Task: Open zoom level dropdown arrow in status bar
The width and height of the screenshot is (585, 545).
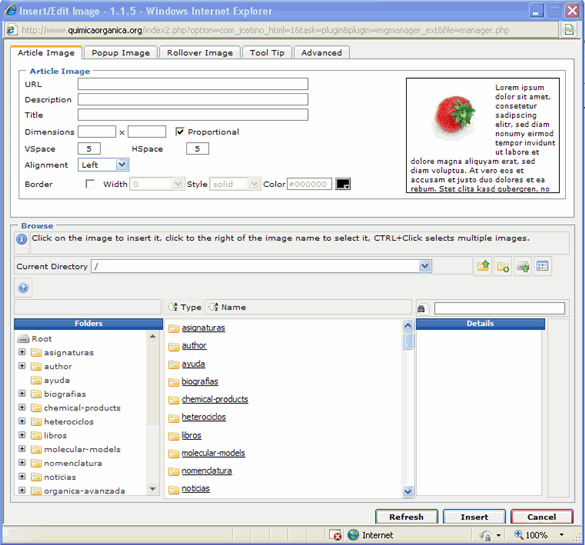Action: 561,535
